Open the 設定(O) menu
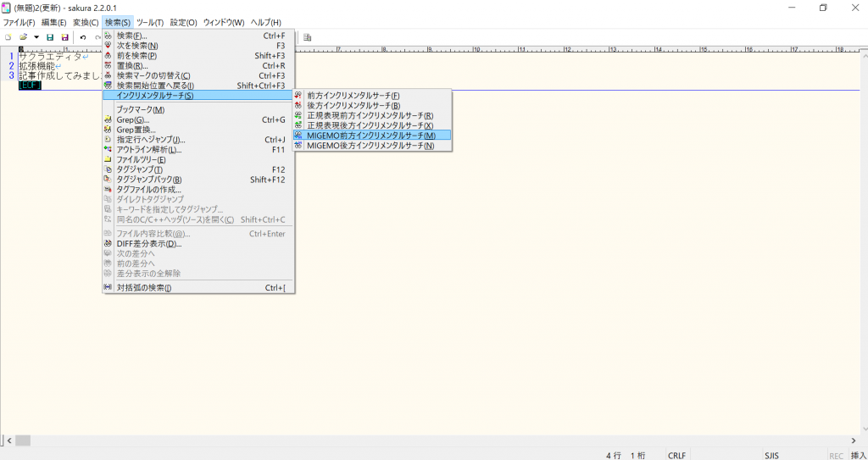The width and height of the screenshot is (868, 460). 184,23
